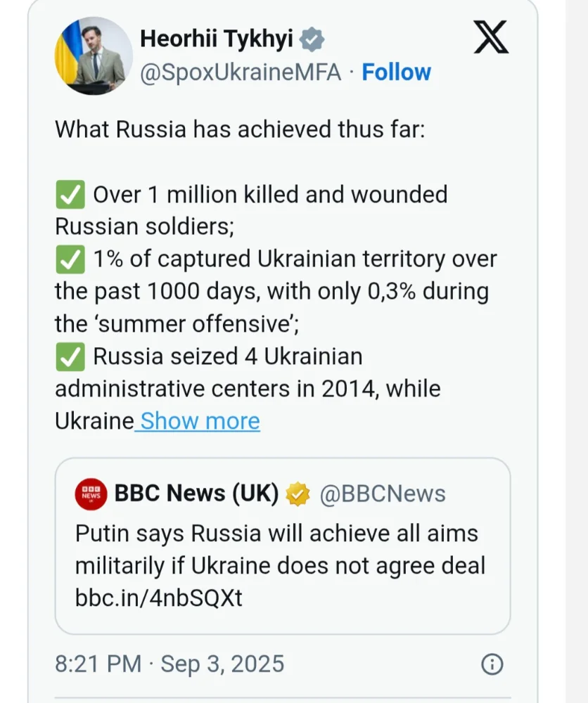Click the X logo on the tweet

490,37
